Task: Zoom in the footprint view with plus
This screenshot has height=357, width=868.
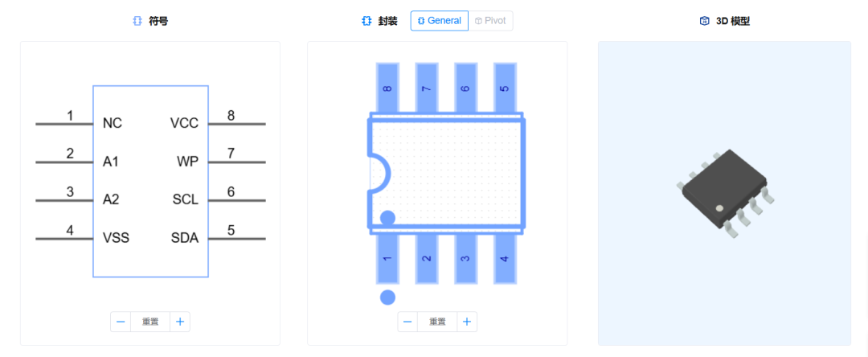Action: click(467, 322)
